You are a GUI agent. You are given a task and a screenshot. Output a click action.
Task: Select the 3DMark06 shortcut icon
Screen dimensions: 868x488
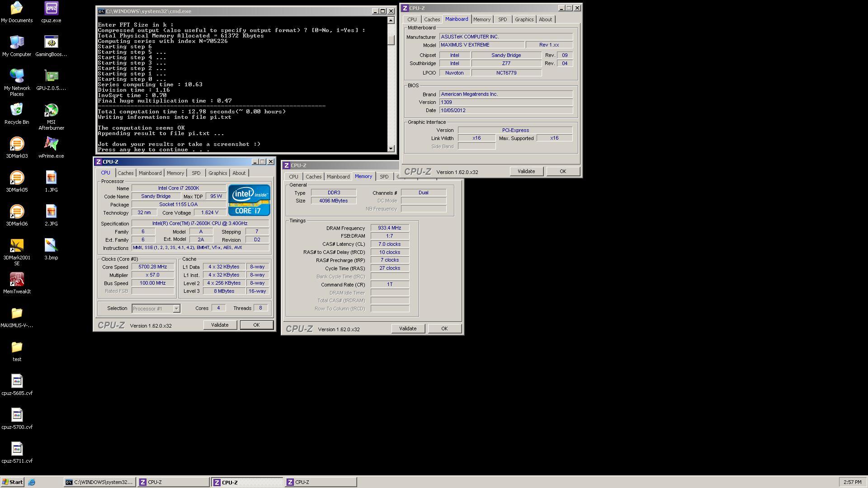coord(17,216)
